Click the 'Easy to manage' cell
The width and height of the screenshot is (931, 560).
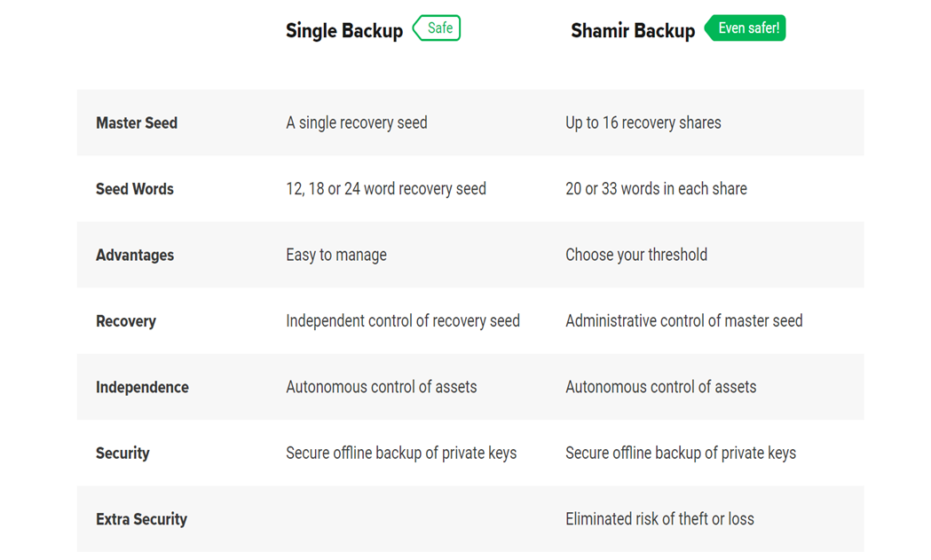tap(336, 256)
